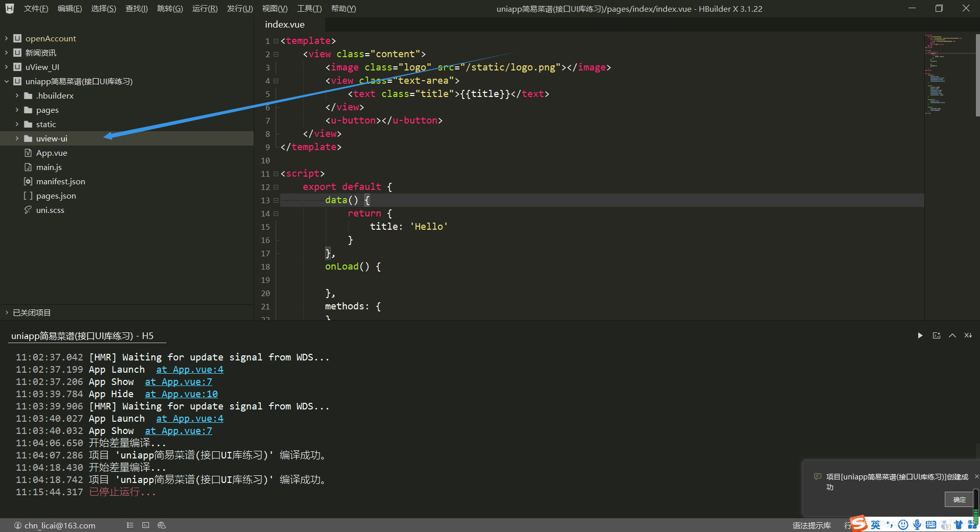Open the 选择(S) menu

pyautogui.click(x=104, y=9)
